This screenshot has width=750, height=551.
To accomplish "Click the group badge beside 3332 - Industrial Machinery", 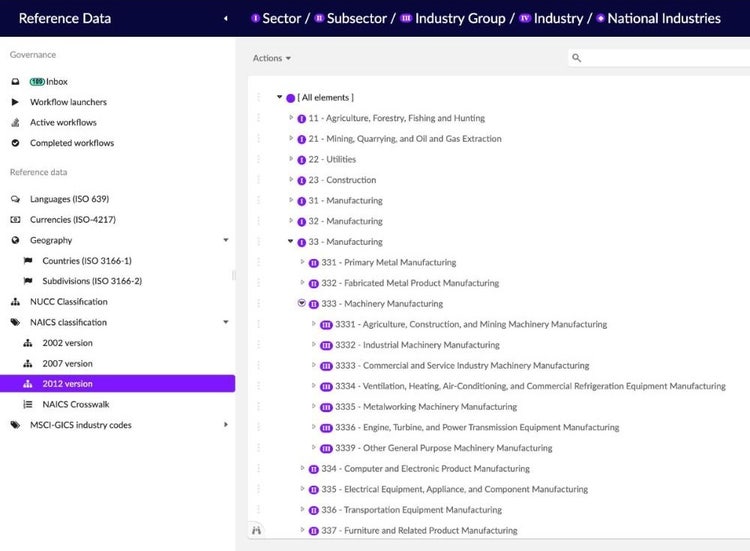I will (326, 345).
